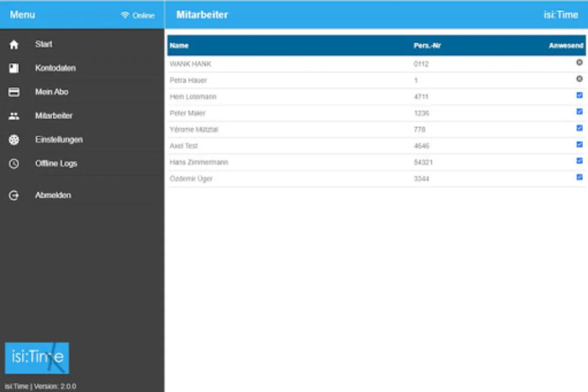Sort table by Pers.-Nr column header
Image resolution: width=588 pixels, height=392 pixels.
point(427,45)
